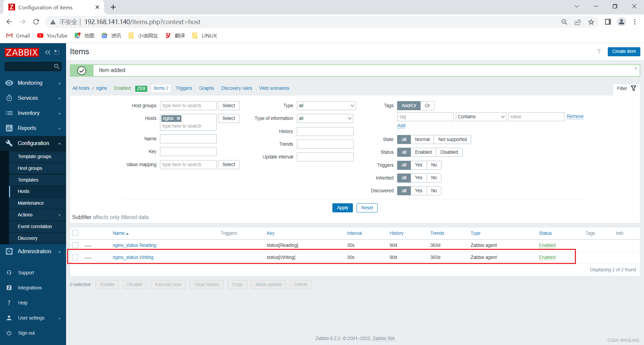Viewport: 644px width, 345px height.
Task: Open the Type dropdown
Action: pyautogui.click(x=326, y=106)
